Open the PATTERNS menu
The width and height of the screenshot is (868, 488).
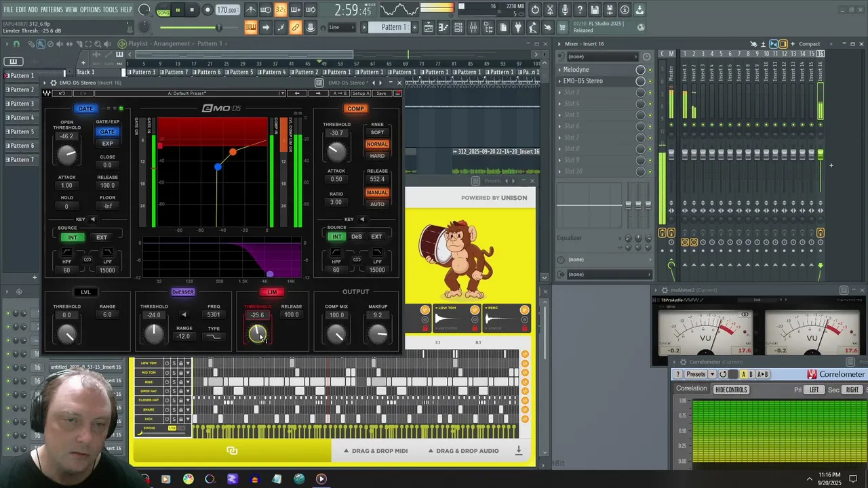(51, 9)
